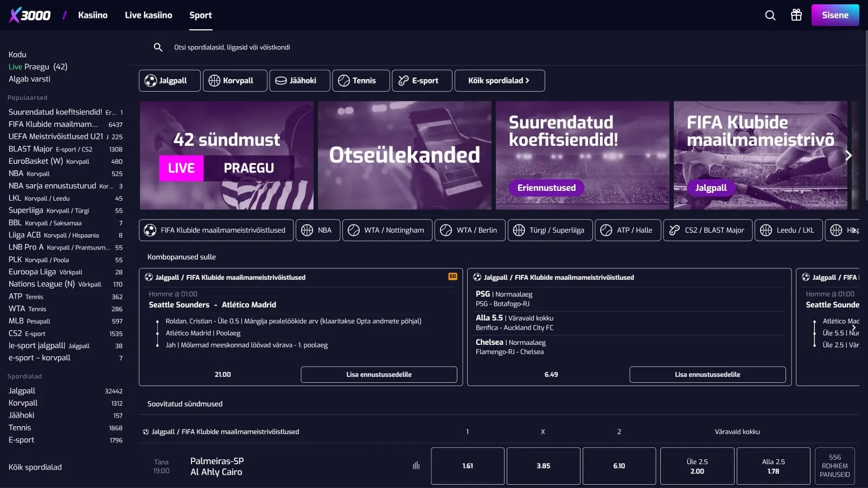Expand Kõik spordialad chip with arrow

[500, 81]
